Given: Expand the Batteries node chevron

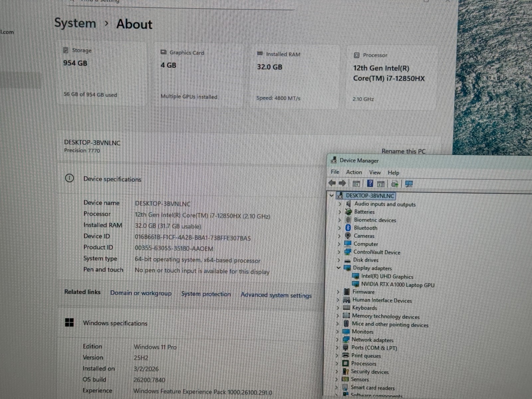Looking at the screenshot, I should [339, 211].
